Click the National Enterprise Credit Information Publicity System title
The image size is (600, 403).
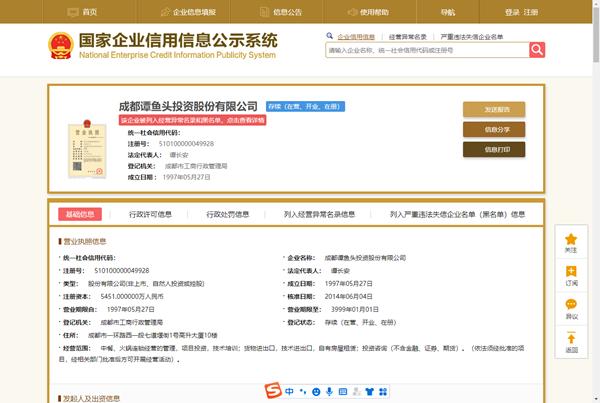pos(177,55)
